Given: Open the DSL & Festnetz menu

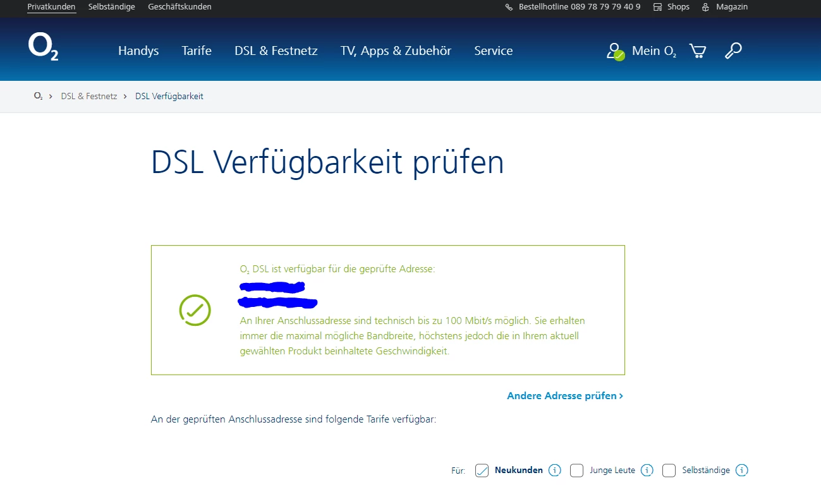Looking at the screenshot, I should pyautogui.click(x=276, y=51).
